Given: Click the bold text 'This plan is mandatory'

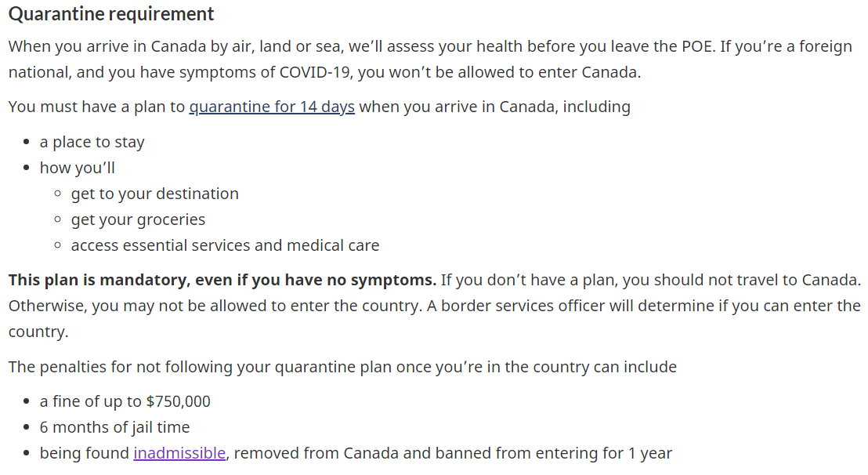Looking at the screenshot, I should (98, 280).
